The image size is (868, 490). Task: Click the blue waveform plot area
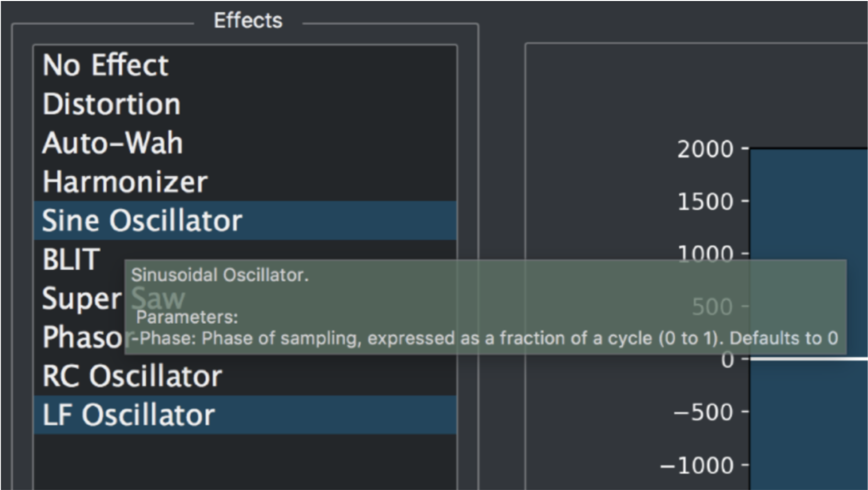(x=808, y=206)
